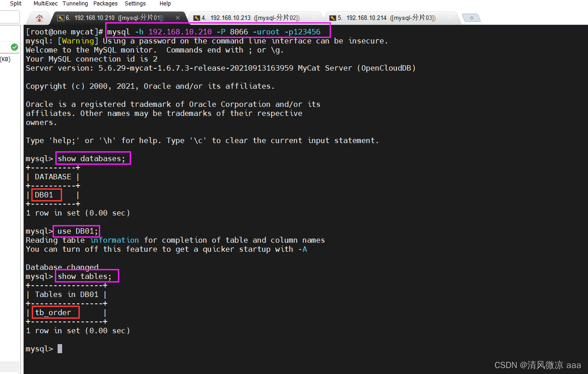This screenshot has width=588, height=374.
Task: Open the Packages toolbar item
Action: coord(106,4)
